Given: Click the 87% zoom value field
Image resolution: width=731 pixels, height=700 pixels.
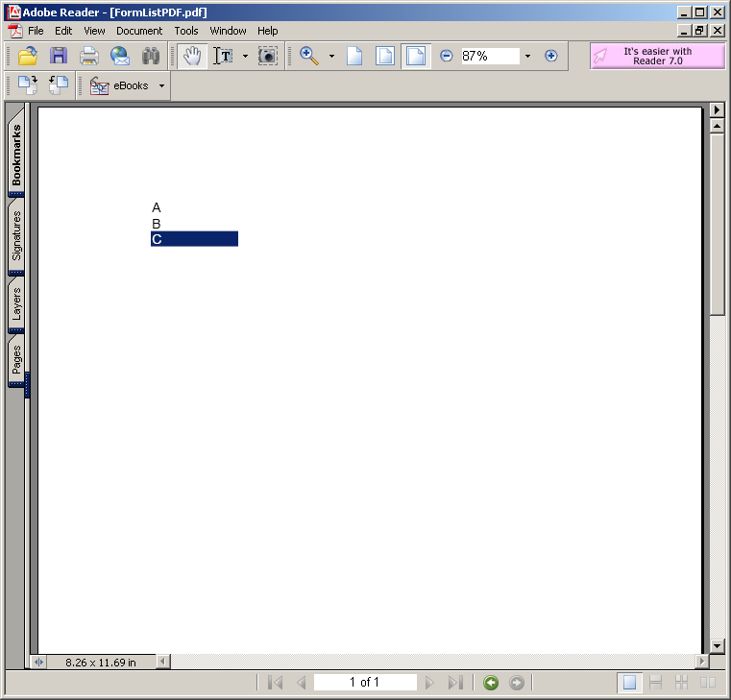Looking at the screenshot, I should pos(490,56).
